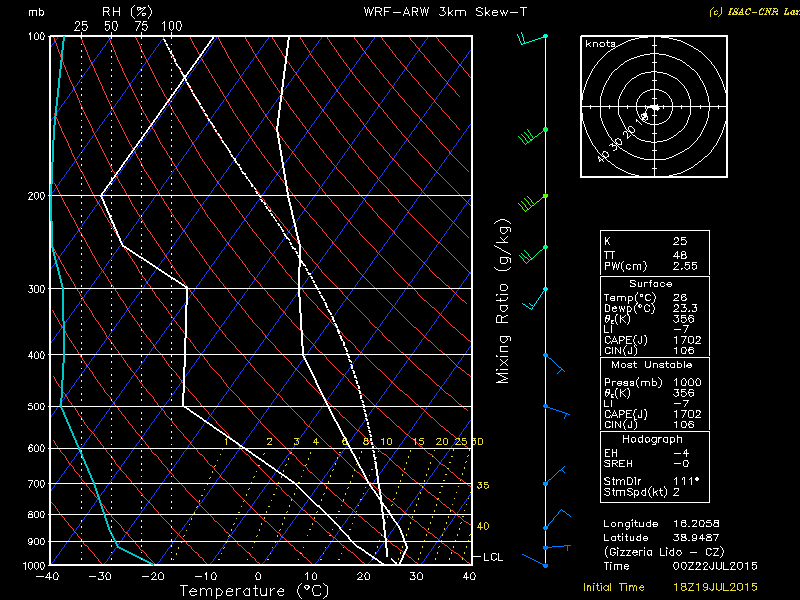Screen dimensions: 800x600
Task: Click the wind barb at 1000 mb
Action: [x=535, y=561]
